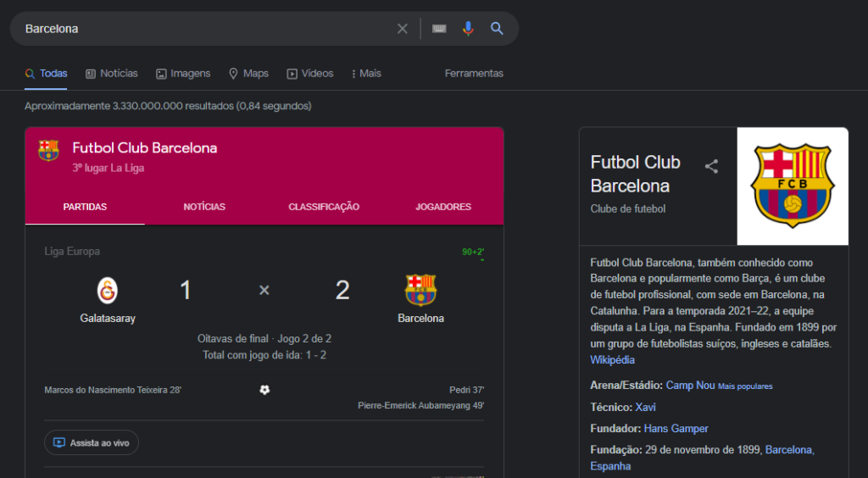Viewport: 868px width, 478px height.
Task: Click the Barcelona crest in the match score
Action: point(420,291)
